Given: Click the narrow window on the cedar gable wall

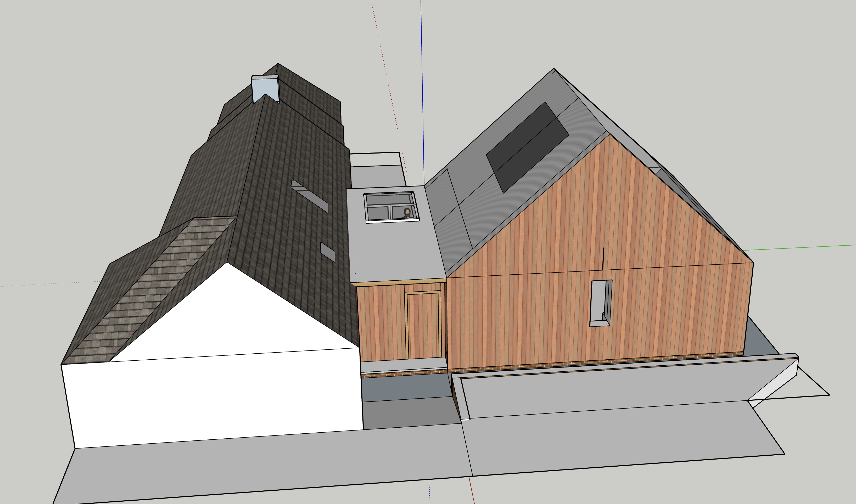Looking at the screenshot, I should (601, 303).
